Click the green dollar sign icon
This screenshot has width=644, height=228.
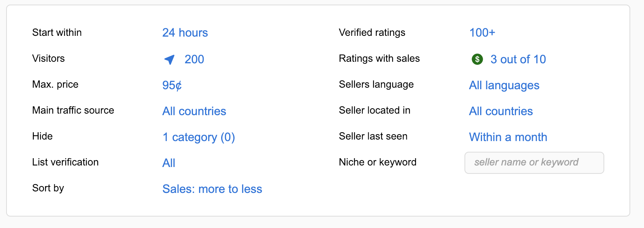[x=477, y=59]
